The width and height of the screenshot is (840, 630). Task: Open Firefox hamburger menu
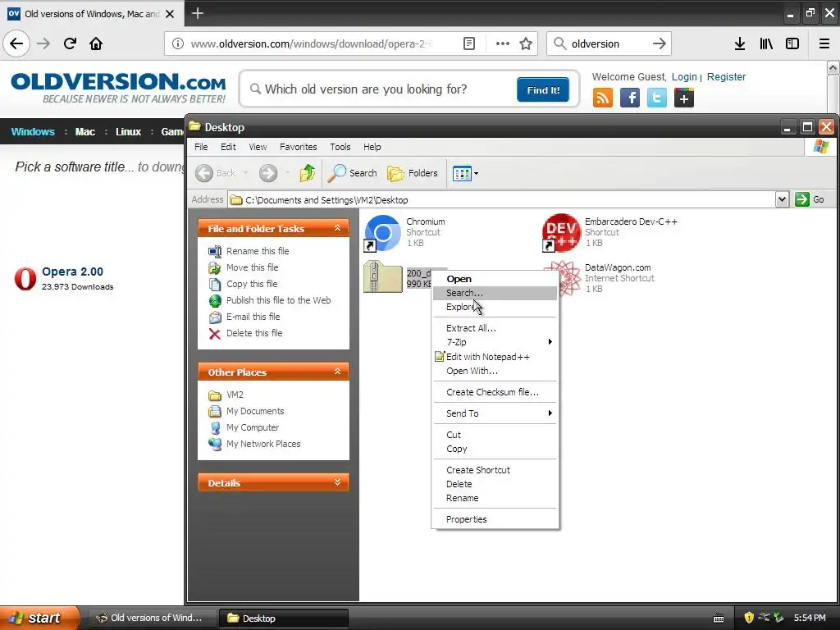(824, 43)
